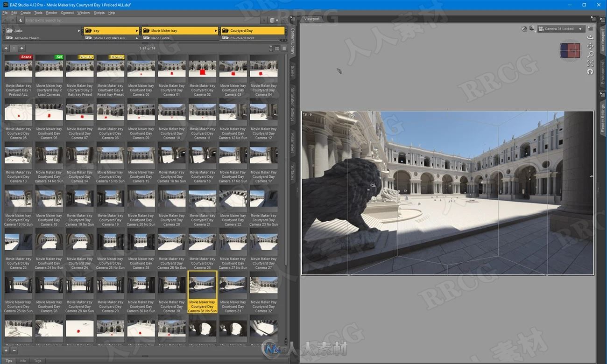
Task: Click the navigate up folder arrow icon
Action: (21, 20)
